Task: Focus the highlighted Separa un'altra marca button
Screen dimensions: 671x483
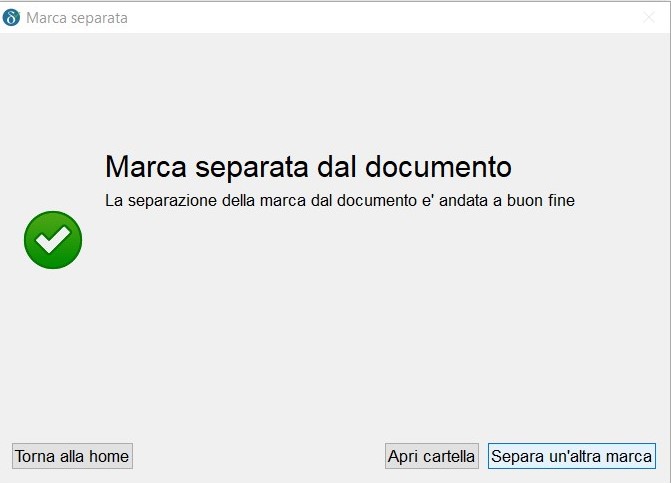Action: pos(571,456)
